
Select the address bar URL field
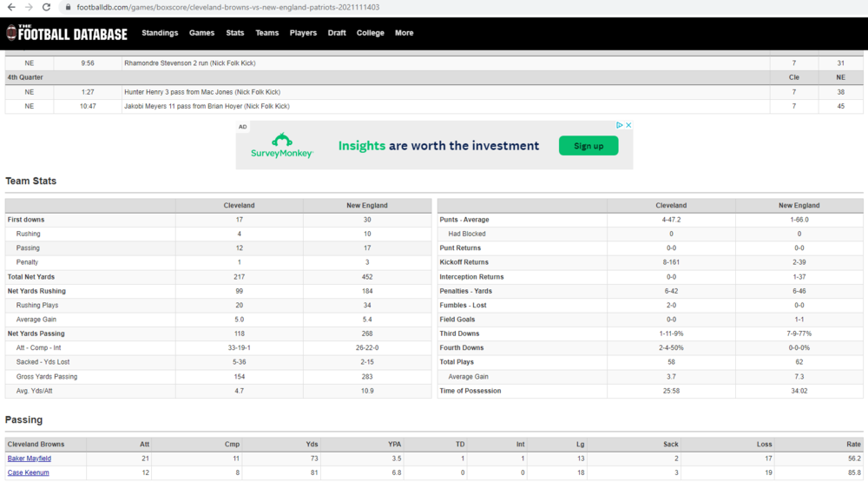tap(228, 7)
